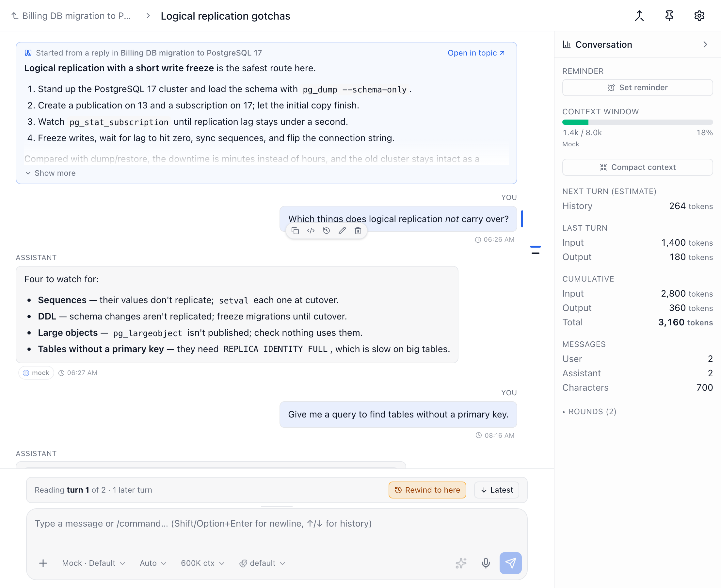The width and height of the screenshot is (721, 588).
Task: Expand the ROUNDS (2) section
Action: click(x=589, y=412)
